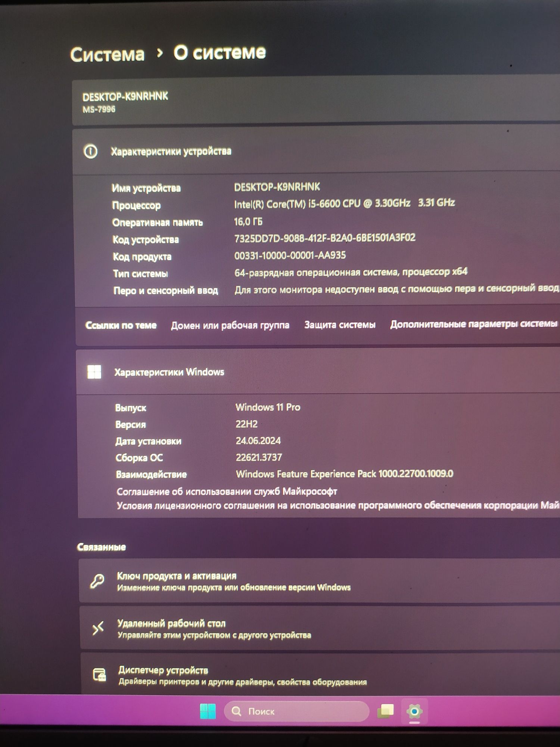Click the Ссылки по теме label
The image size is (560, 747).
(x=121, y=325)
